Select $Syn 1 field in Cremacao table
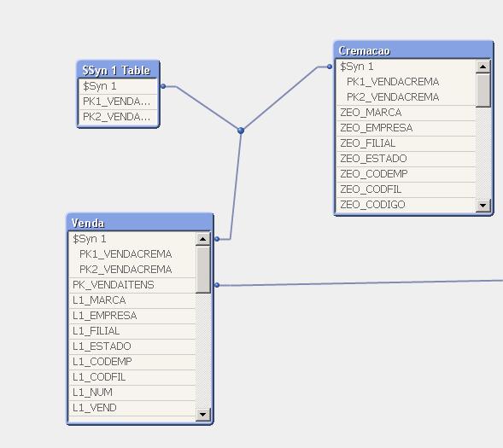Image resolution: width=503 pixels, height=448 pixels. click(406, 67)
